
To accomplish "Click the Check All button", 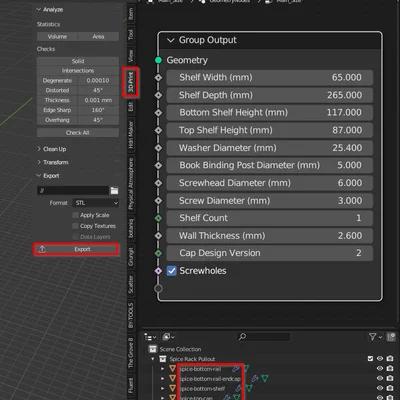I will (x=78, y=133).
